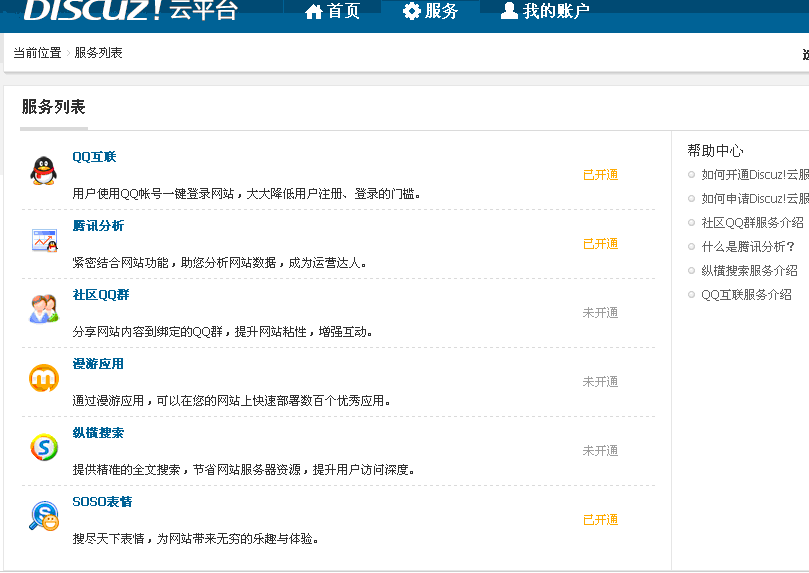Open the 我的账户 navigation tab
This screenshot has width=809, height=573.
(x=545, y=11)
